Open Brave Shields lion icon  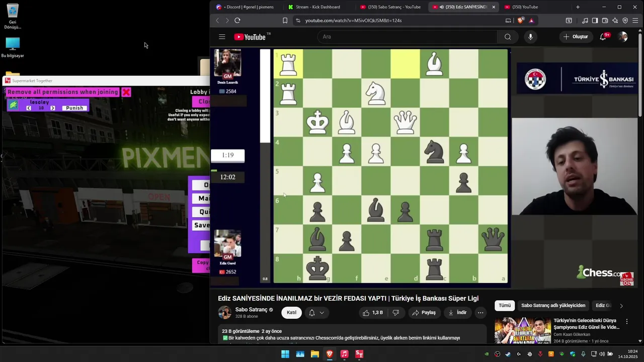tap(521, 21)
